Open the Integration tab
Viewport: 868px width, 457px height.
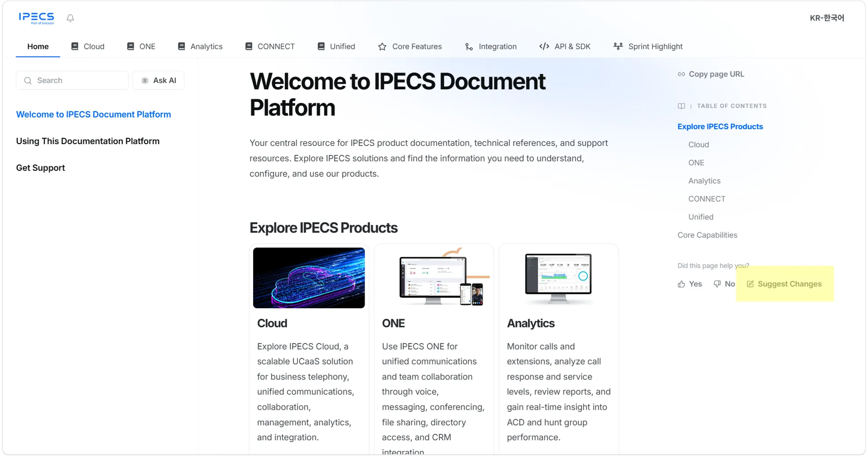491,46
